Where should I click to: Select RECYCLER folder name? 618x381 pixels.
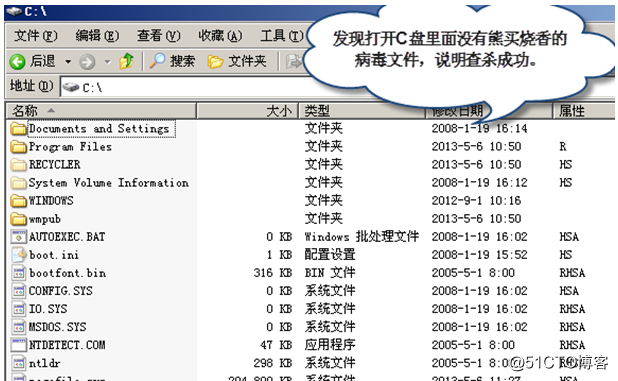(x=54, y=164)
